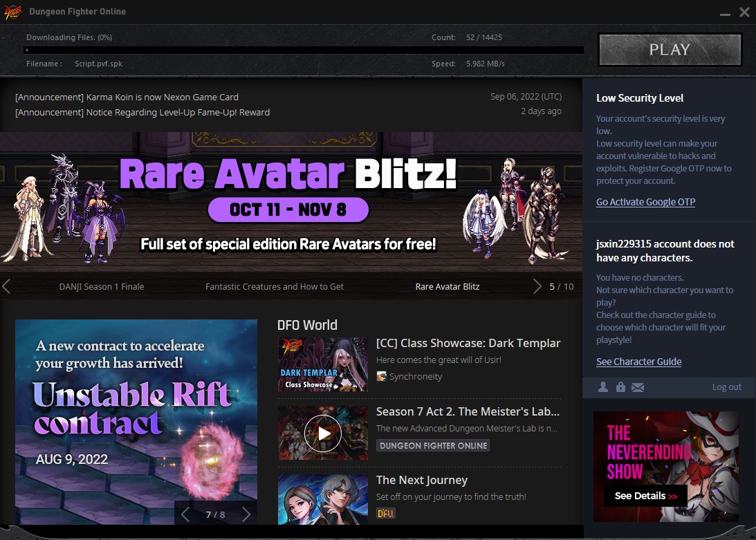The width and height of the screenshot is (756, 540).
Task: Click the Low Security Level heading
Action: (x=640, y=98)
